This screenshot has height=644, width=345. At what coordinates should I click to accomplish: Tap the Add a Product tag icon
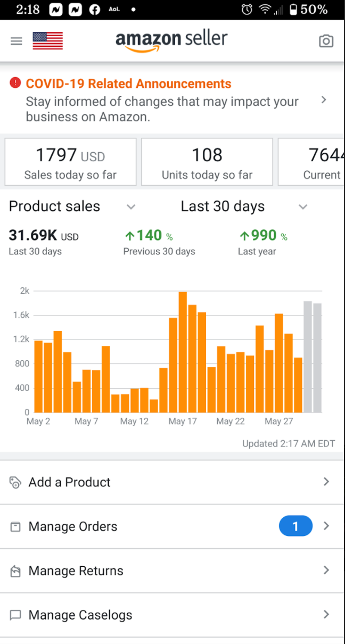[x=15, y=483]
